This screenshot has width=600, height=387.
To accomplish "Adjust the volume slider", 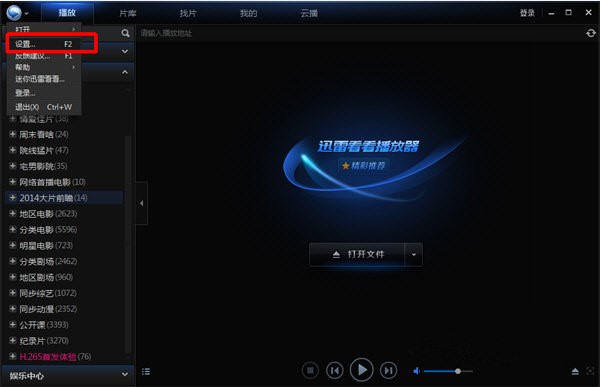I will coord(448,371).
